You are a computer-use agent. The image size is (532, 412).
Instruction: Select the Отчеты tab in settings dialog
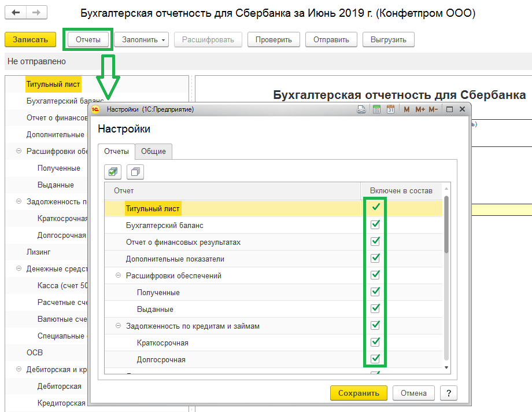[x=116, y=151]
